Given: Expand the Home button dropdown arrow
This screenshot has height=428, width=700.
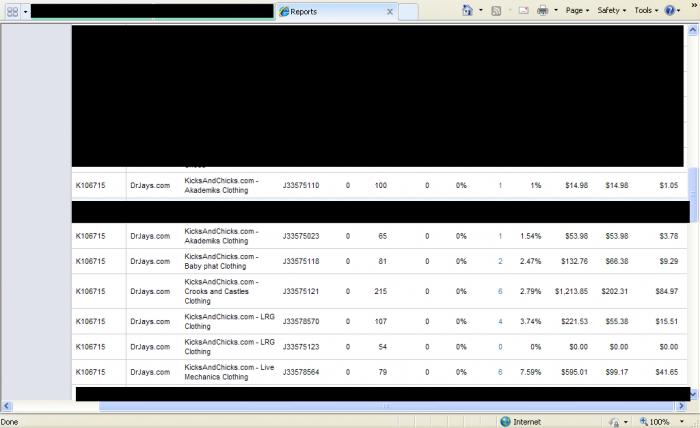Looking at the screenshot, I should tap(481, 10).
